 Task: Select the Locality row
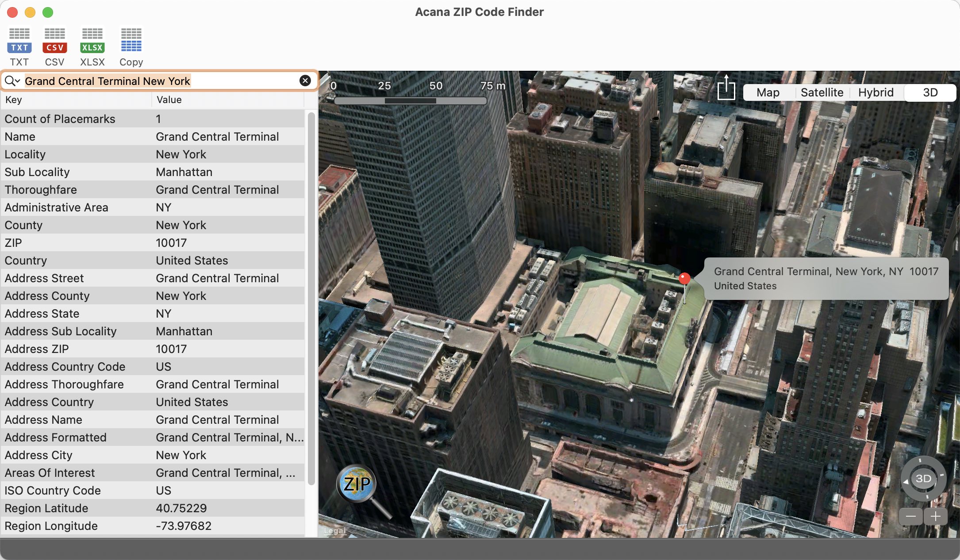tap(153, 154)
